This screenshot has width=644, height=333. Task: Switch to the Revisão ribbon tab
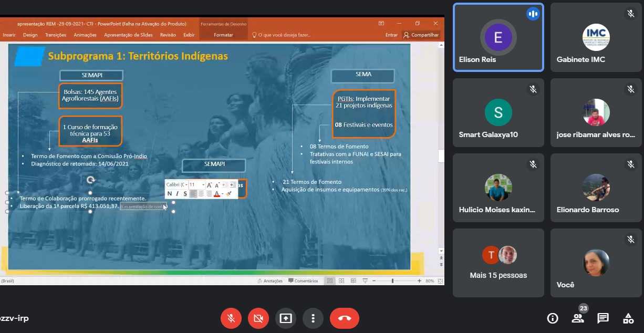coord(168,35)
